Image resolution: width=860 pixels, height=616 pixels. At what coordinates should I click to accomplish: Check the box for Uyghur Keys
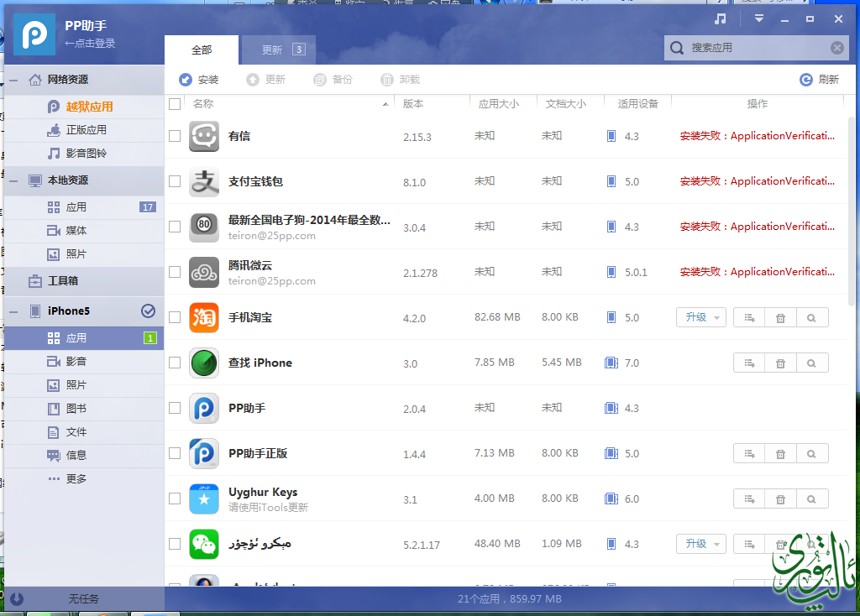point(175,499)
